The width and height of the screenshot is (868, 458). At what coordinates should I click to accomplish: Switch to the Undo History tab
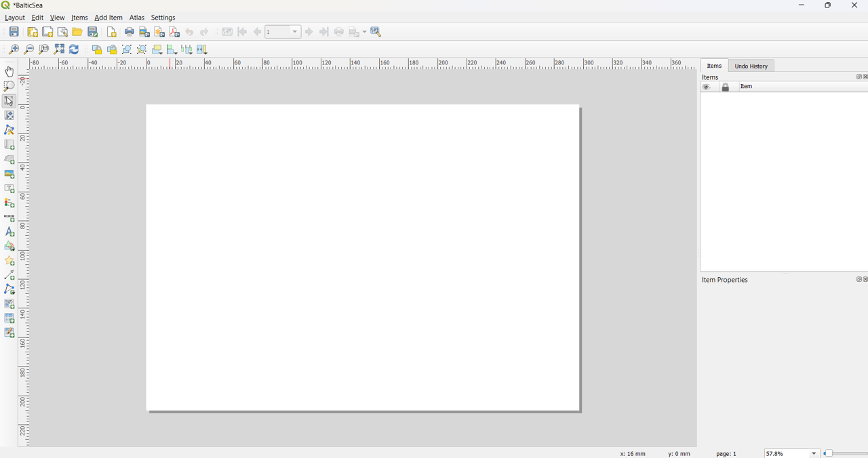(751, 66)
